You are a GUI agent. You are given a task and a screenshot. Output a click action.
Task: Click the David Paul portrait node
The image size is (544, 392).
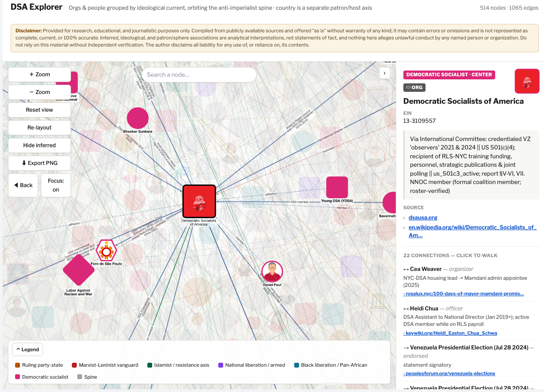(x=272, y=271)
